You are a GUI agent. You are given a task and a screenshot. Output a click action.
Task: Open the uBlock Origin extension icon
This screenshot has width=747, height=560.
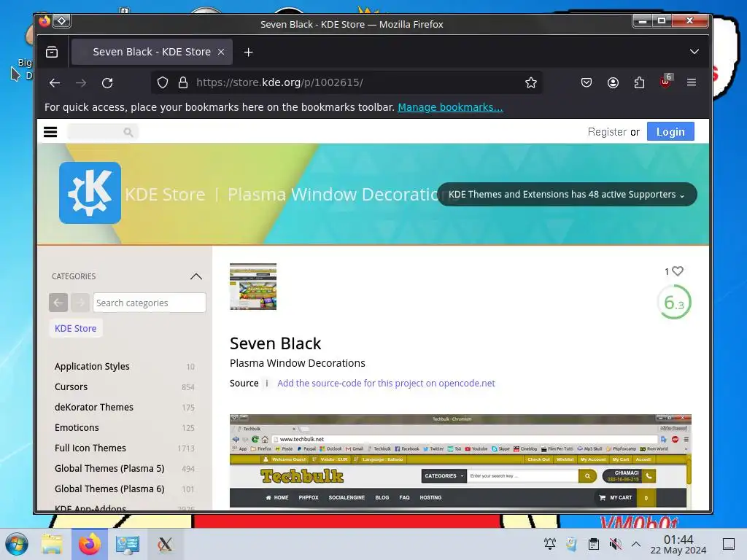[665, 82]
